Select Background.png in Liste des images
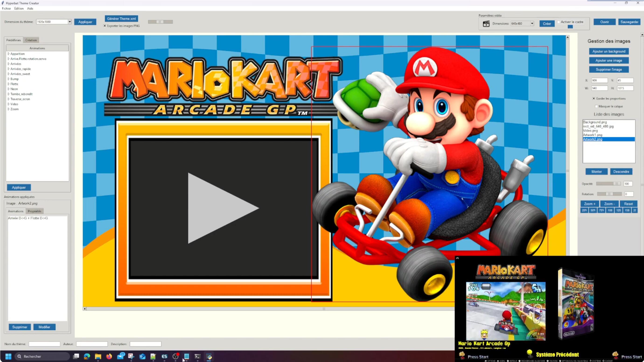Viewport: 644px width, 362px height. coord(595,122)
